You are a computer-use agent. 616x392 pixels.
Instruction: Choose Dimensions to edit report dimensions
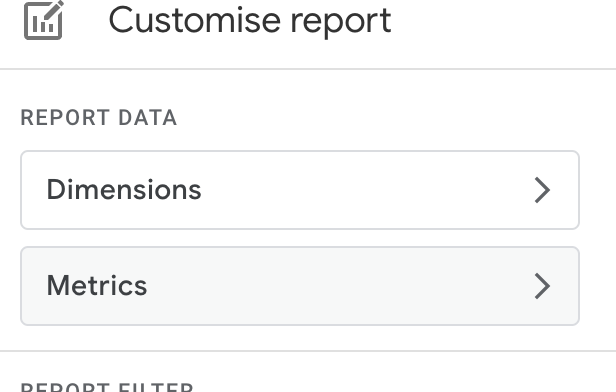click(x=300, y=190)
